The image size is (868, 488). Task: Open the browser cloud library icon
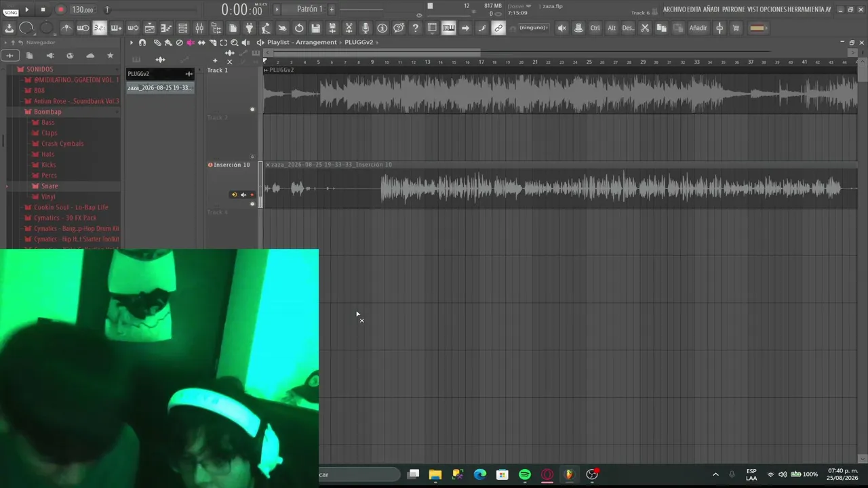90,56
